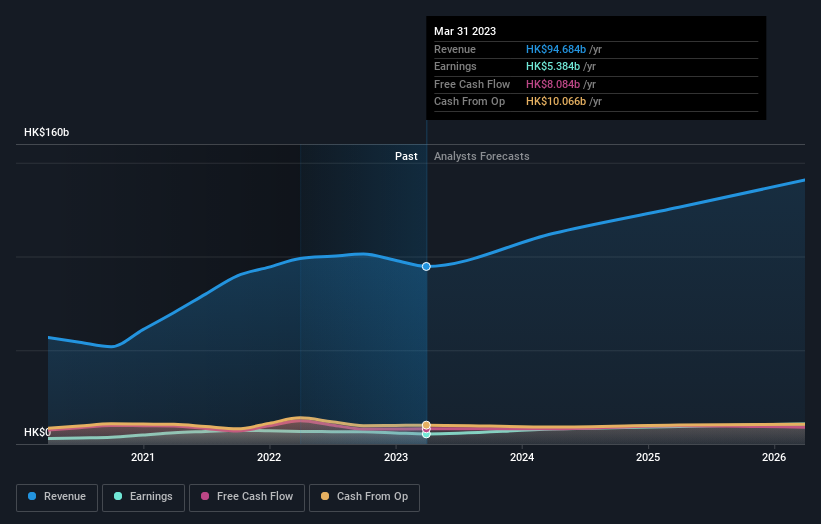Click the 2022 x-axis label
821x524 pixels.
pos(269,458)
